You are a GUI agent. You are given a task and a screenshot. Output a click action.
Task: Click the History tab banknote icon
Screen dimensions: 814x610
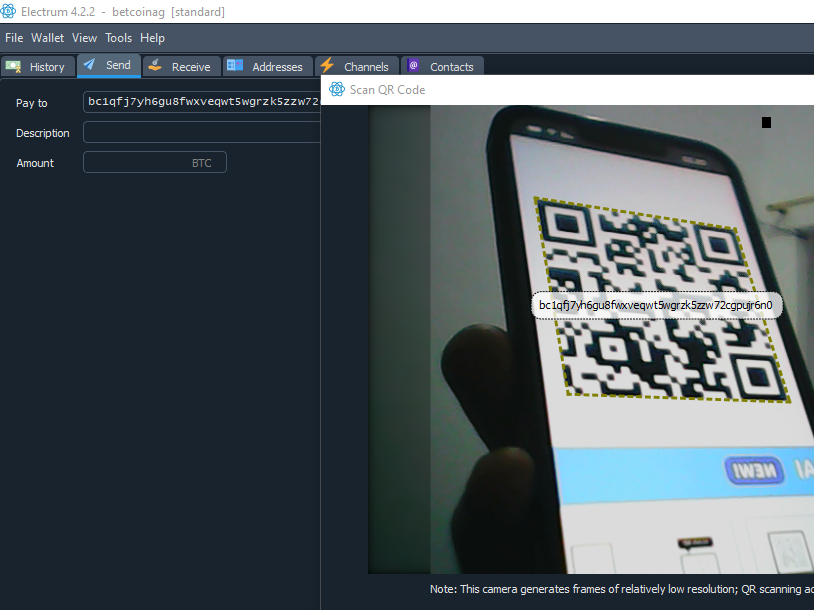click(13, 66)
